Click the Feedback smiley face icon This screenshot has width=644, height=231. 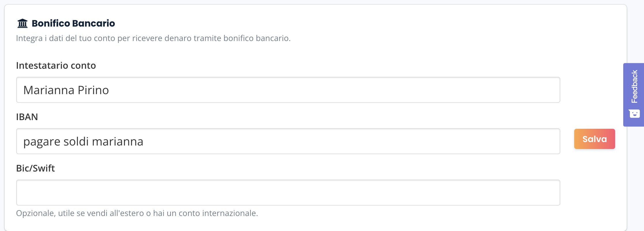coord(634,114)
